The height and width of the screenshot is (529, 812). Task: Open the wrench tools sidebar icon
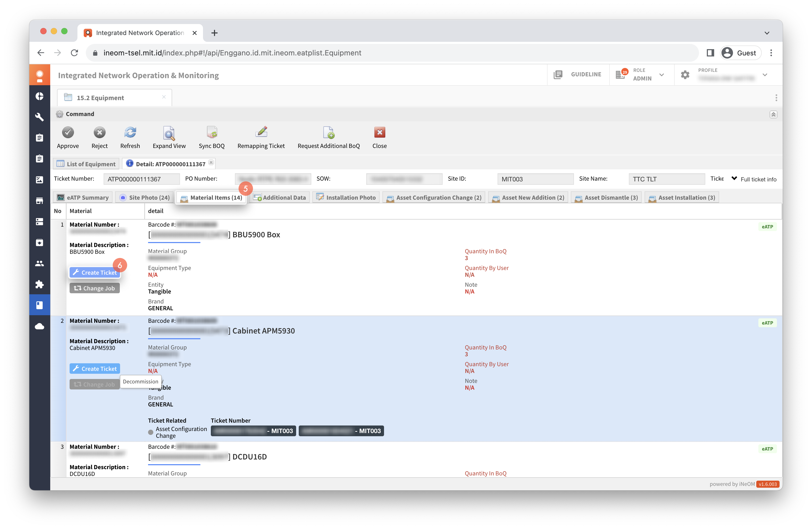click(x=40, y=117)
